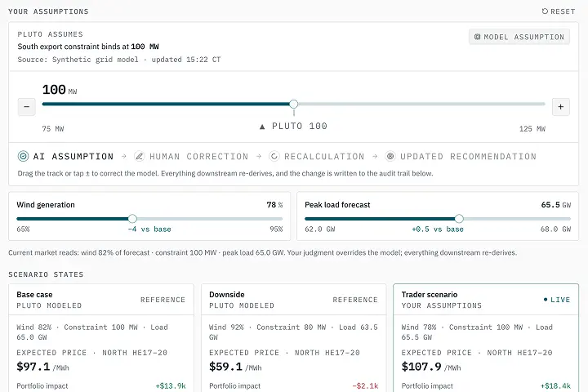Click the South export constraint statement
The width and height of the screenshot is (588, 392).
(x=88, y=47)
